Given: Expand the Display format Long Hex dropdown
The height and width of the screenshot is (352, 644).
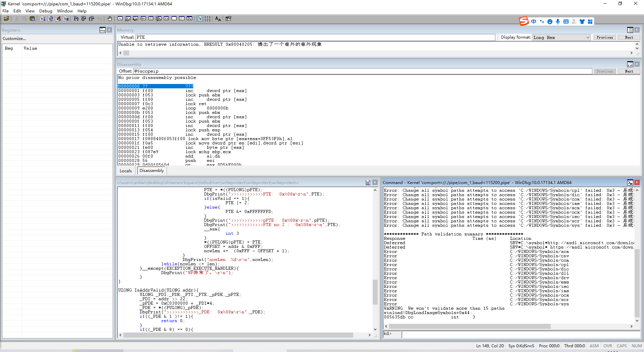Looking at the screenshot, I should [x=588, y=38].
